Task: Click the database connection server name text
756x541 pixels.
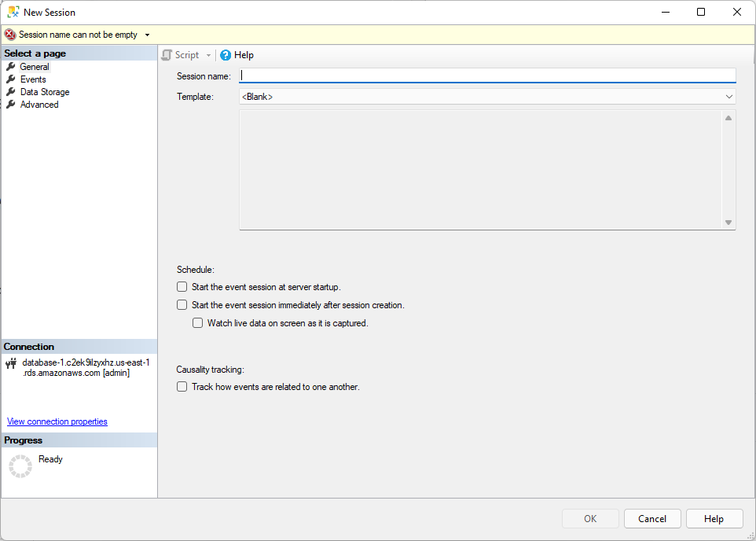Action: point(86,368)
